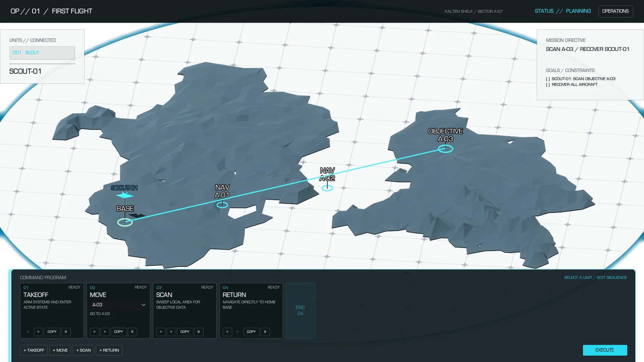644x362 pixels.
Task: Move TAKEOFF command right with > arrow
Action: (x=38, y=332)
